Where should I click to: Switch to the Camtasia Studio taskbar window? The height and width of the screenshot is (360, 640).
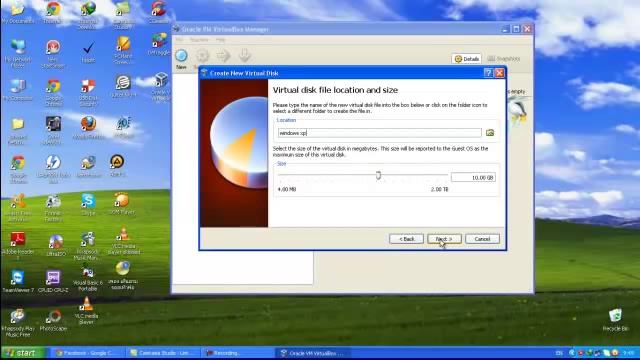[x=163, y=353]
